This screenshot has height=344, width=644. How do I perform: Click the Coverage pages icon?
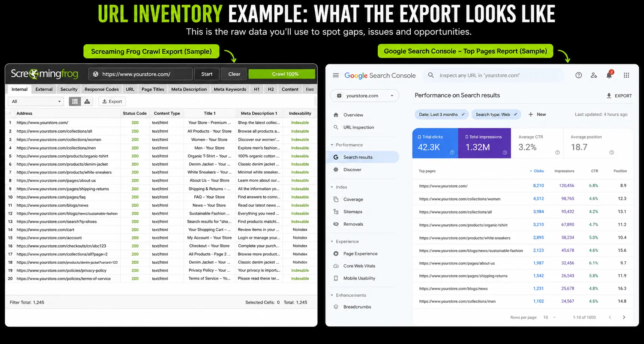point(336,199)
